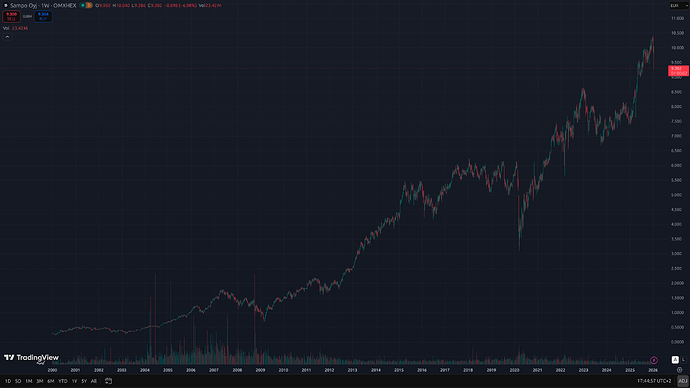Toggle the A auto scale button
This screenshot has width=690, height=388.
coord(675,360)
